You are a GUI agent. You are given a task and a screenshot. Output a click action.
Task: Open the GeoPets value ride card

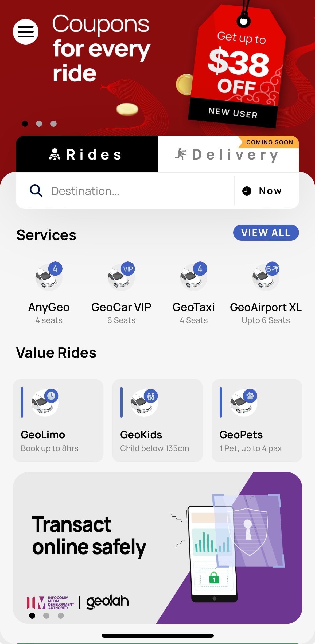[x=257, y=420]
